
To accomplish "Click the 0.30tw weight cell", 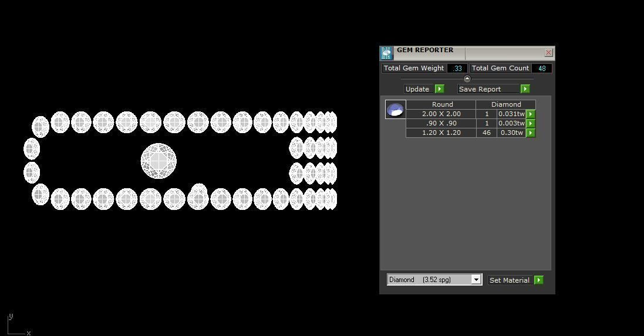I will click(x=511, y=133).
